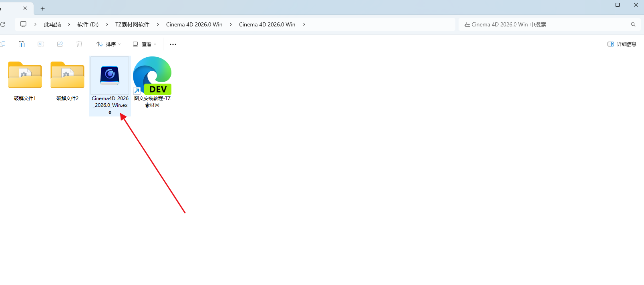
Task: Close the current Explorer tab
Action: [25, 8]
